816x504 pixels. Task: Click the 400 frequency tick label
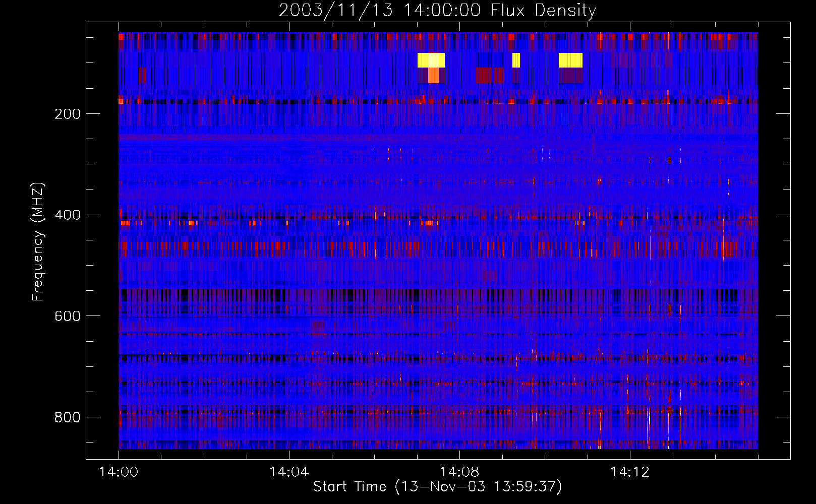[68, 215]
